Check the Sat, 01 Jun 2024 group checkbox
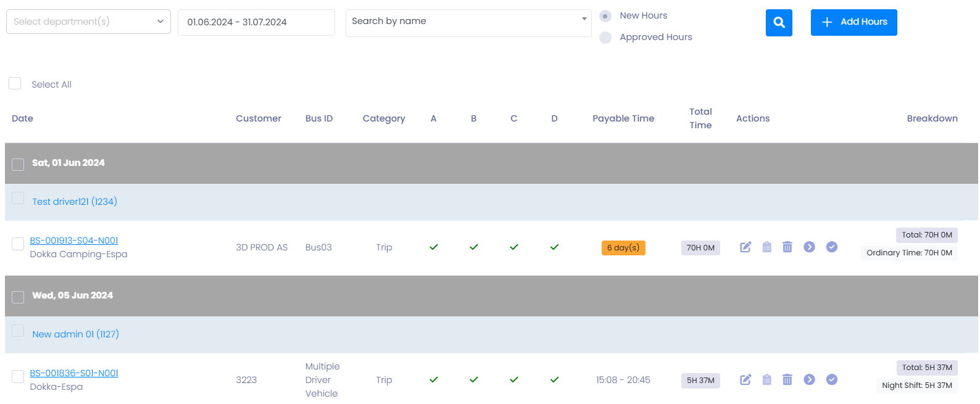The width and height of the screenshot is (980, 404). coord(19,165)
